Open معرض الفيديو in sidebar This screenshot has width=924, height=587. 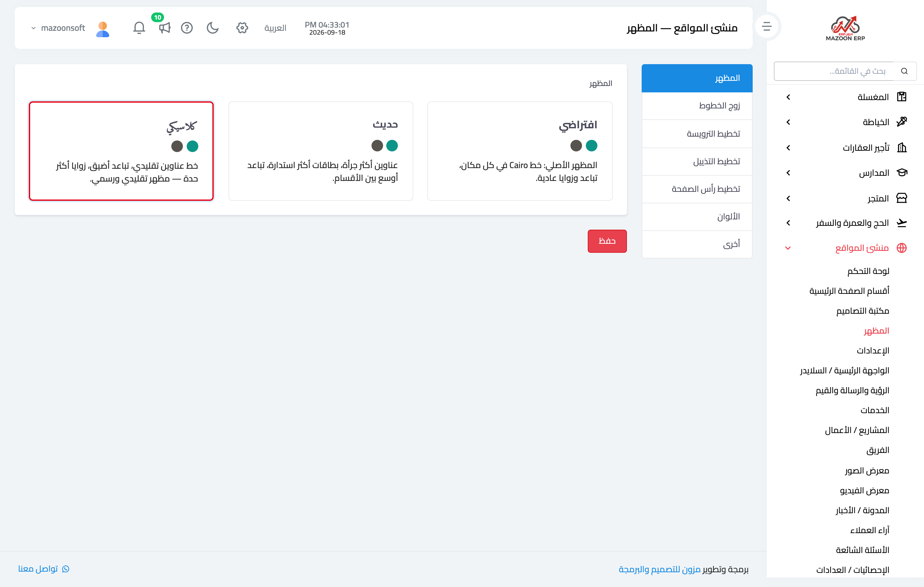[x=864, y=491]
